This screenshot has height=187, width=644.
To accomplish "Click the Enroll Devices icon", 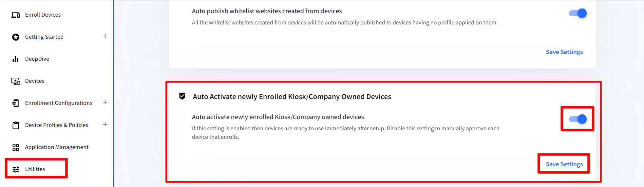I will 16,15.
